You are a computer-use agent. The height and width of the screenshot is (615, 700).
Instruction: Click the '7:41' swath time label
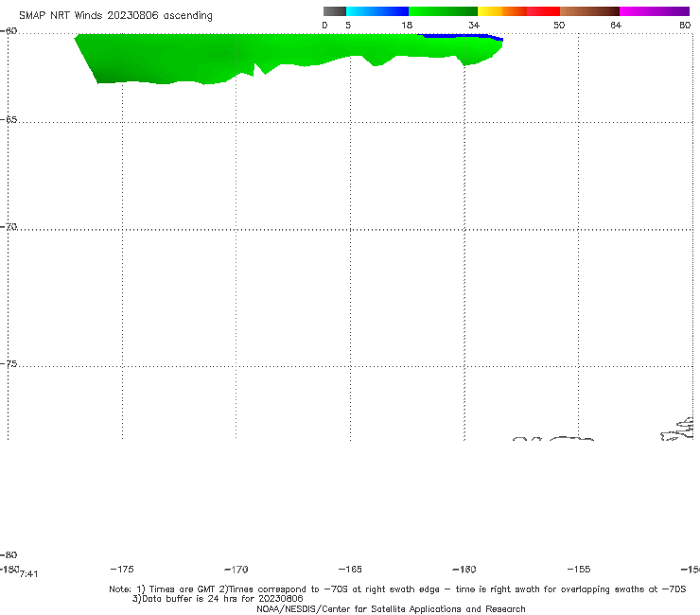tap(29, 574)
